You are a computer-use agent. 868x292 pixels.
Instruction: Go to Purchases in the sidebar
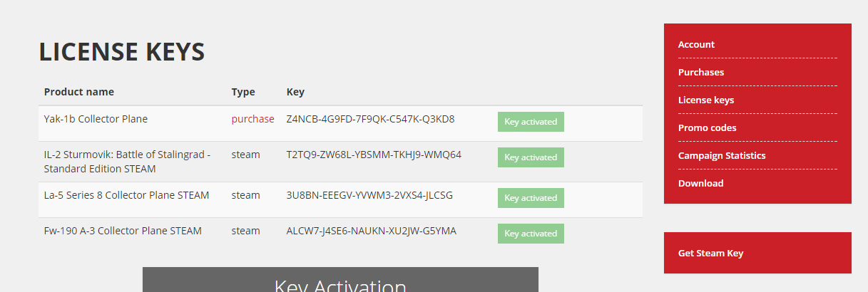point(700,72)
